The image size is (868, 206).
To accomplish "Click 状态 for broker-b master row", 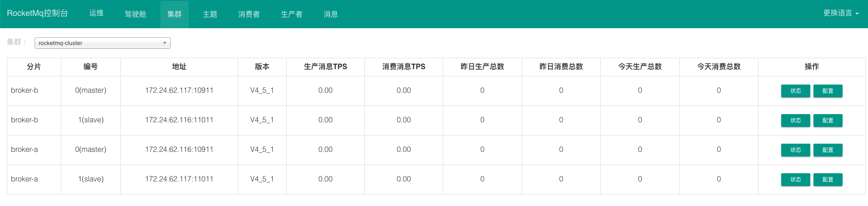I will [795, 91].
